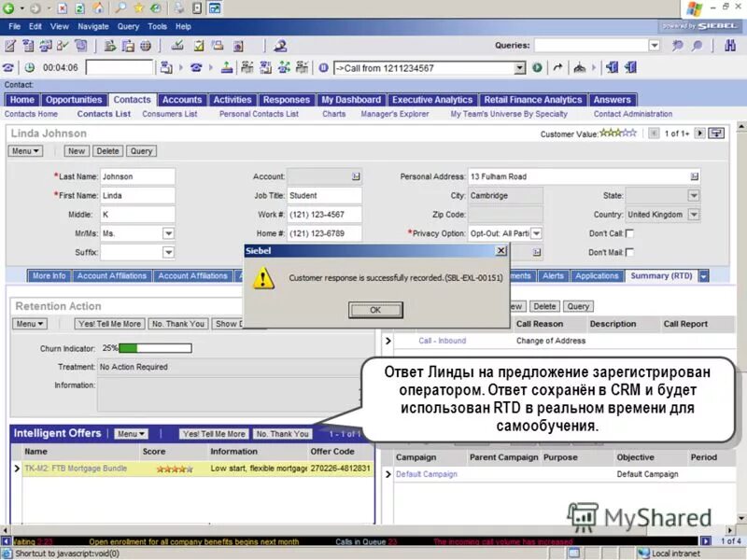
Task: Click the green clock icon beside 00:04:06
Action: coord(30,67)
